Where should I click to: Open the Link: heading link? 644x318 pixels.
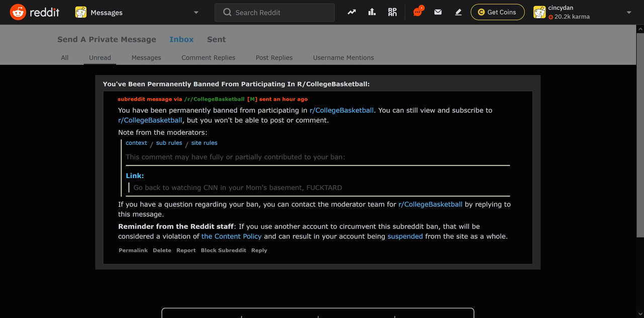pos(135,176)
